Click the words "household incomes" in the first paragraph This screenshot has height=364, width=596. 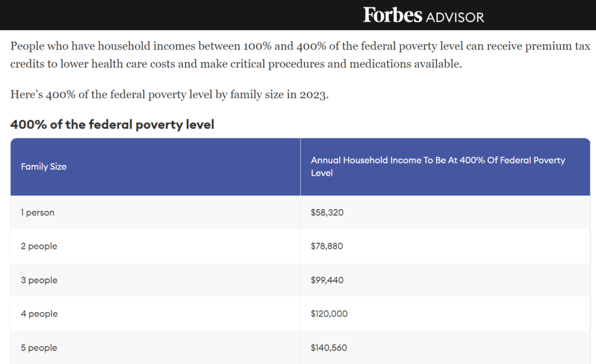[123, 47]
